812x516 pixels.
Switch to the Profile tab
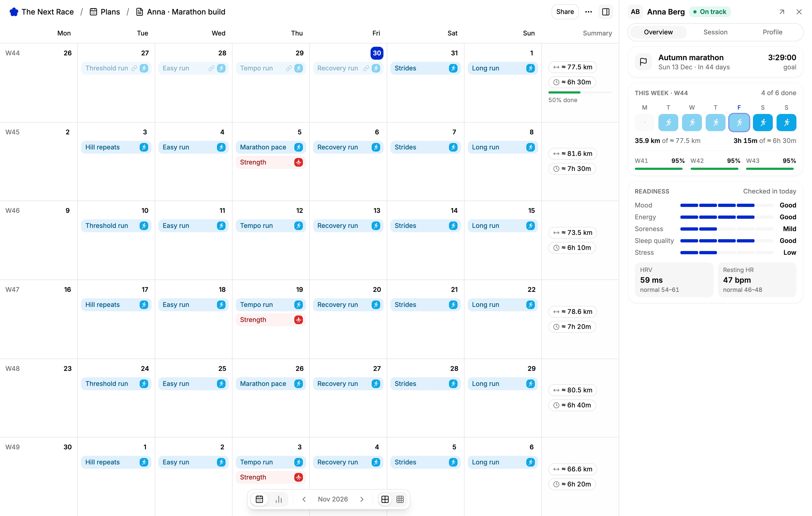point(772,32)
